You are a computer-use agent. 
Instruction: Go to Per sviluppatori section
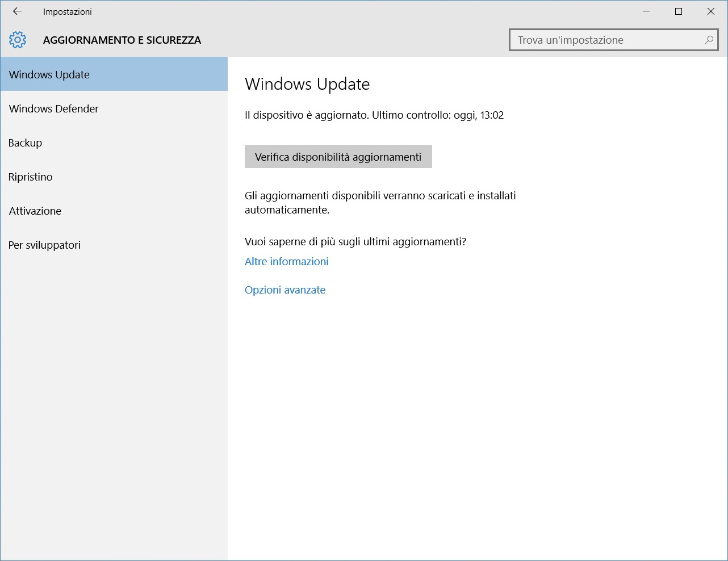coord(114,245)
